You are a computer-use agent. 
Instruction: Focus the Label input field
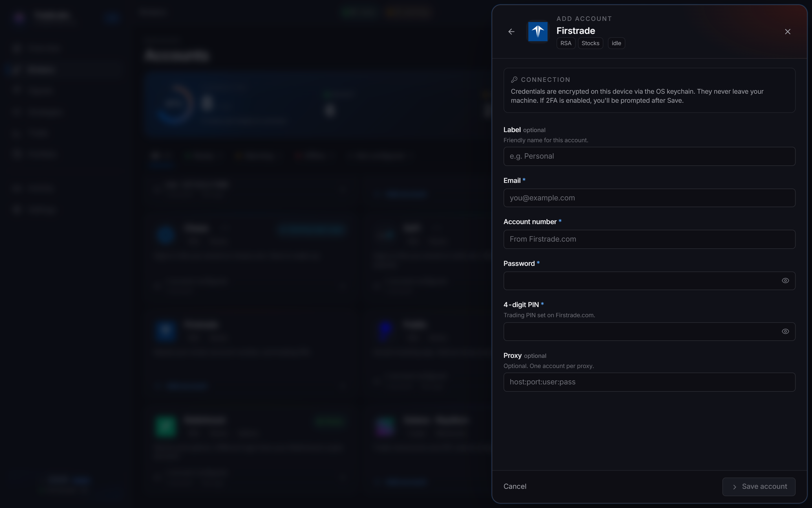(649, 156)
